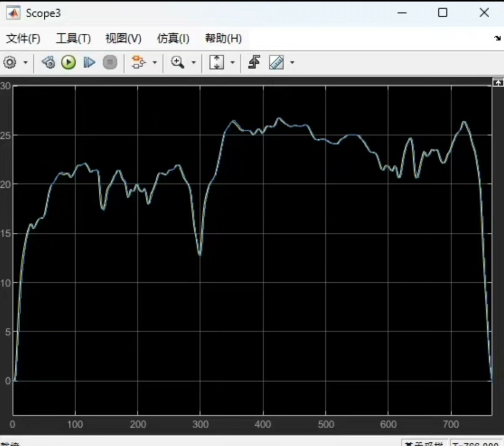Open the 视图(V) menu
Image resolution: width=504 pixels, height=446 pixels.
[x=124, y=38]
